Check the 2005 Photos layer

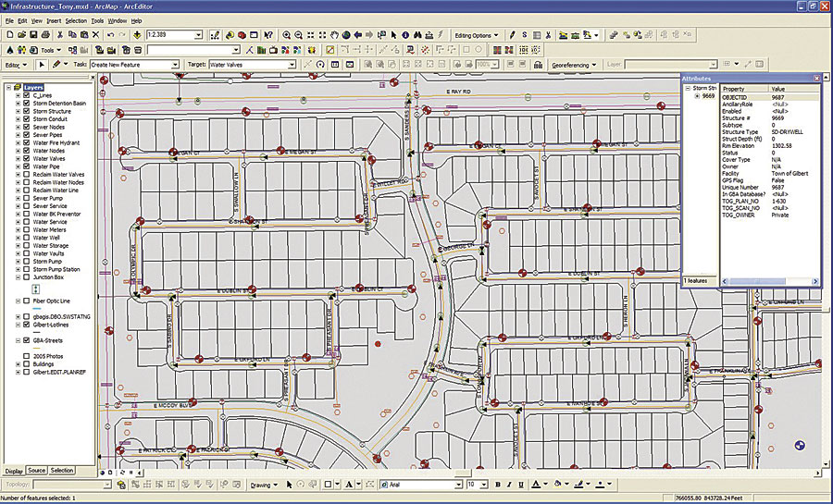tap(27, 357)
